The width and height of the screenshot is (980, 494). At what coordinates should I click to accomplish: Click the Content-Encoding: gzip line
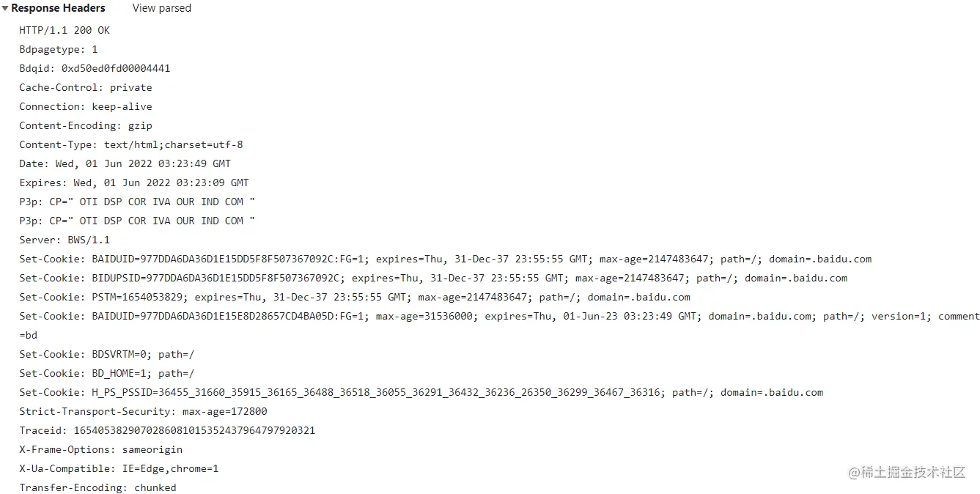point(86,125)
